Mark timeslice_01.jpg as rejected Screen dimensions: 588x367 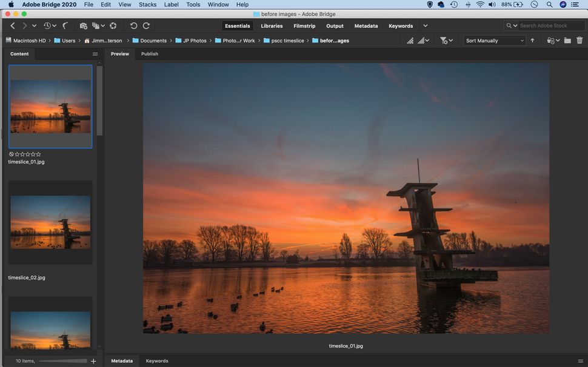pyautogui.click(x=10, y=154)
